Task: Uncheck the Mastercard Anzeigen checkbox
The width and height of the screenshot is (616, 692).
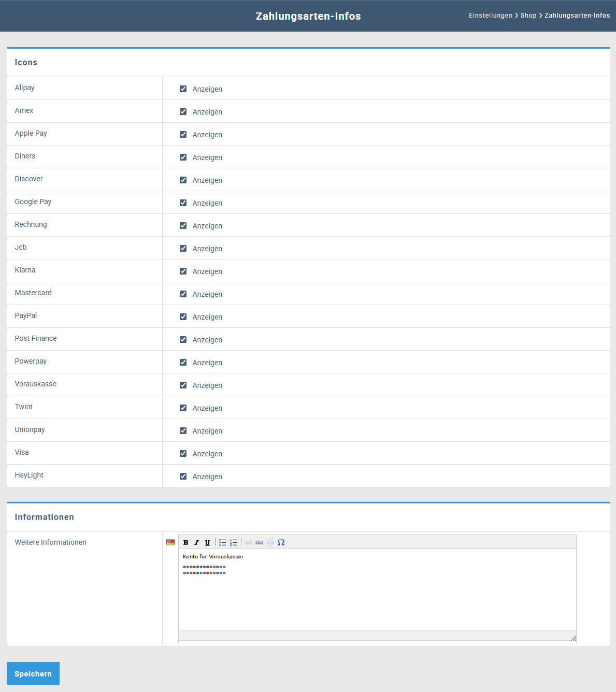Action: pyautogui.click(x=183, y=294)
